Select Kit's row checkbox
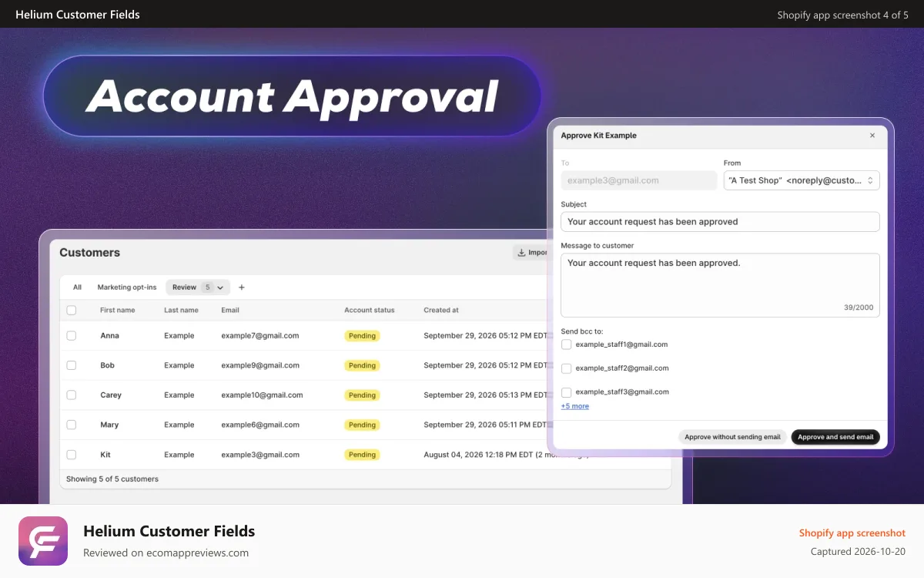 pos(72,455)
